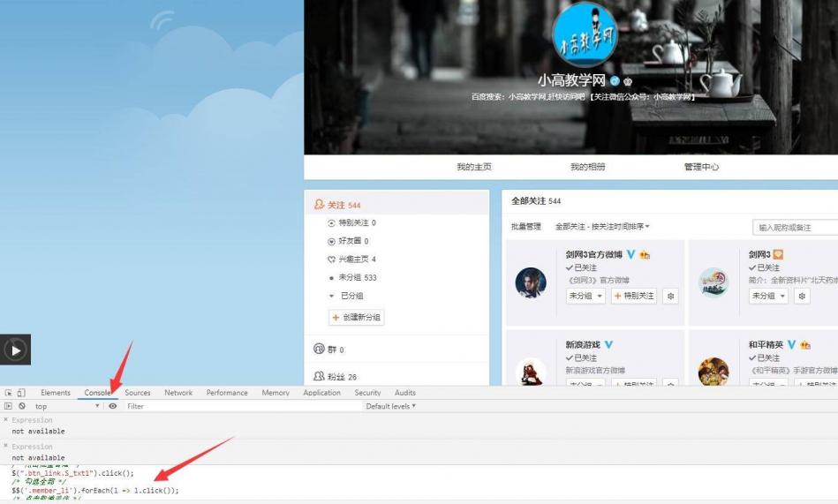Switch to Audits tab in DevTools
Image resolution: width=838 pixels, height=504 pixels.
coord(405,393)
